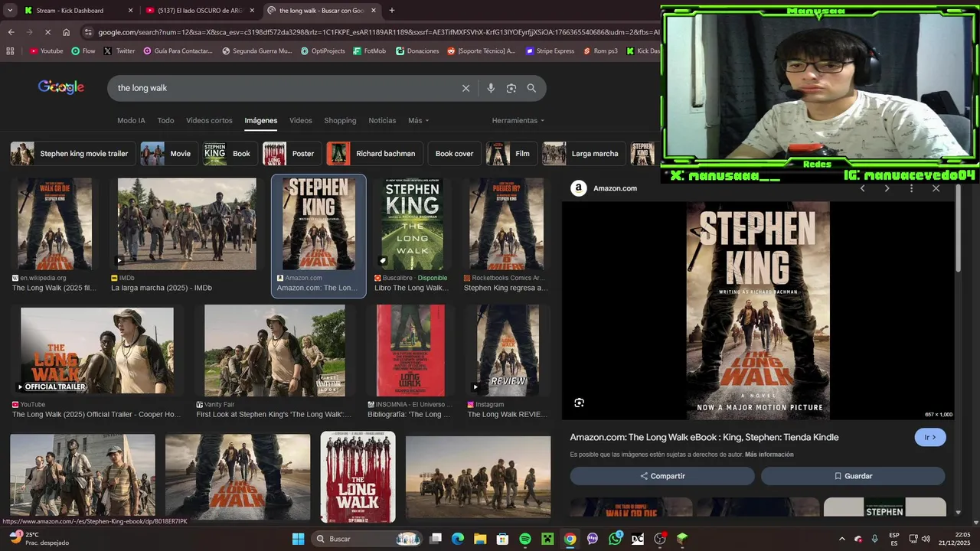Filter images by Book cover chip
This screenshot has width=980, height=551.
pyautogui.click(x=454, y=154)
